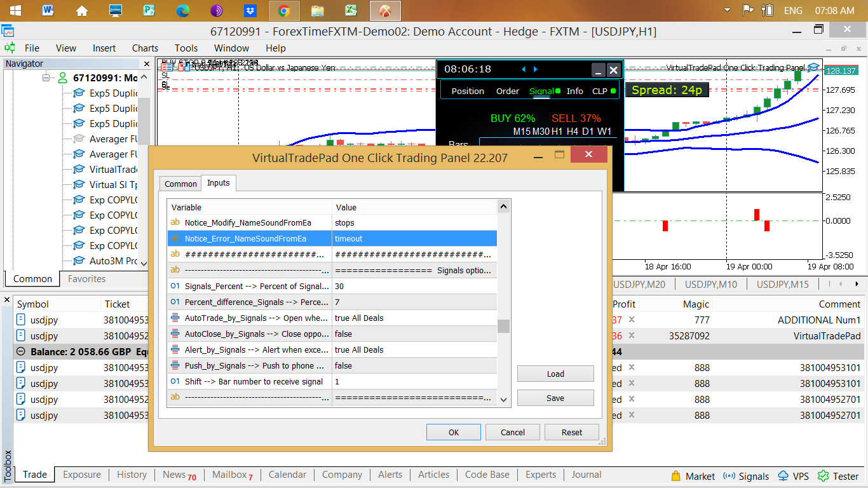Click the Home icon in the taskbar
Image resolution: width=868 pixels, height=488 pixels.
click(82, 10)
